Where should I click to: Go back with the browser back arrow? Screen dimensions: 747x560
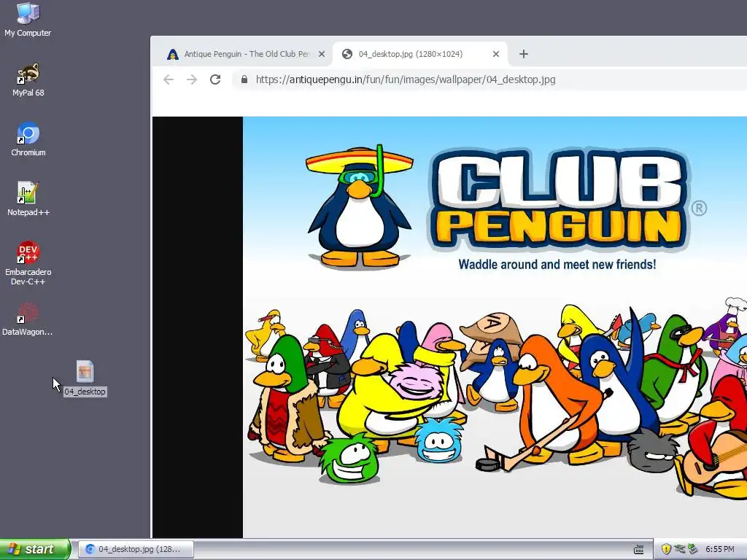pos(169,79)
